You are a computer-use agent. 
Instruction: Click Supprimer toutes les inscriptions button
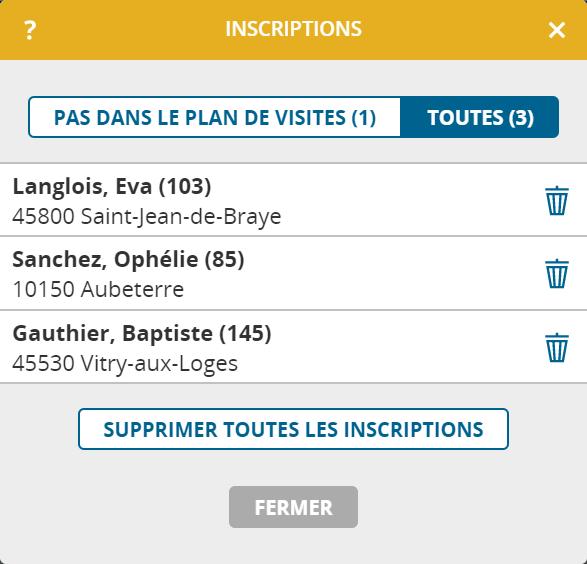tap(293, 429)
